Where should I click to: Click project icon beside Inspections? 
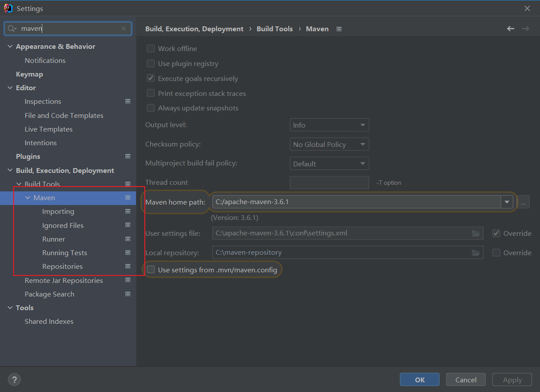pos(128,101)
